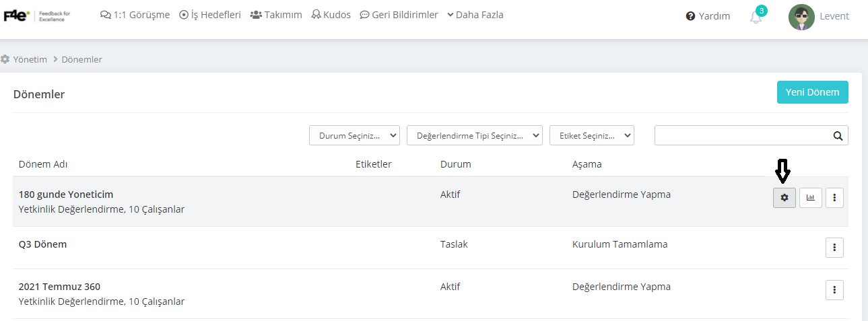868x321 pixels.
Task: Open three-dot menu for 180 gunde Yoneticim
Action: click(x=834, y=198)
